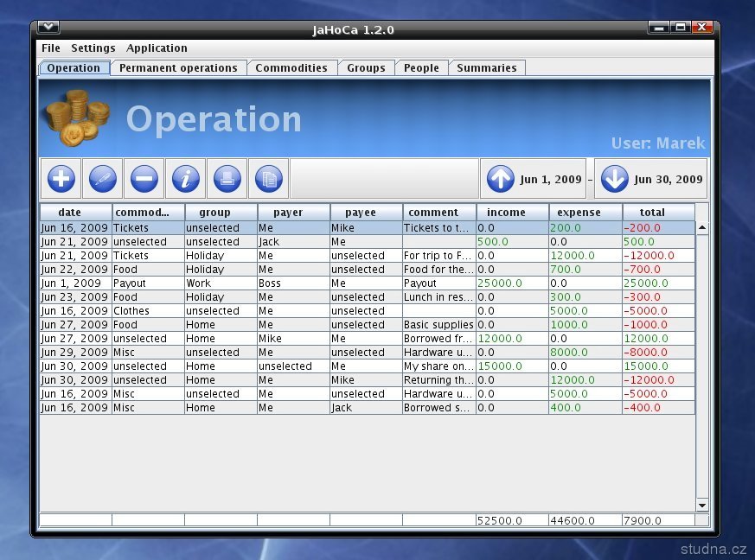Open the Settings menu

tap(93, 48)
